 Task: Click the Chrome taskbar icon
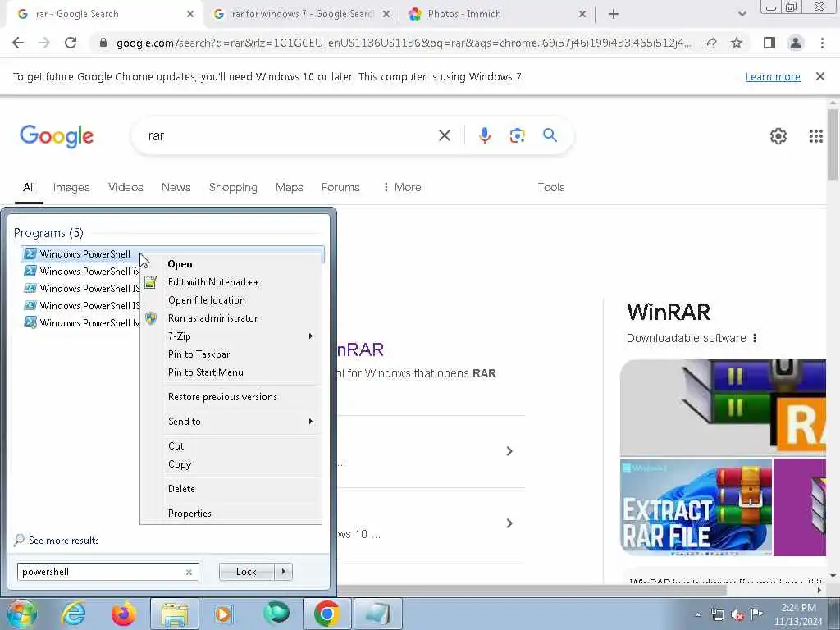[x=326, y=614]
